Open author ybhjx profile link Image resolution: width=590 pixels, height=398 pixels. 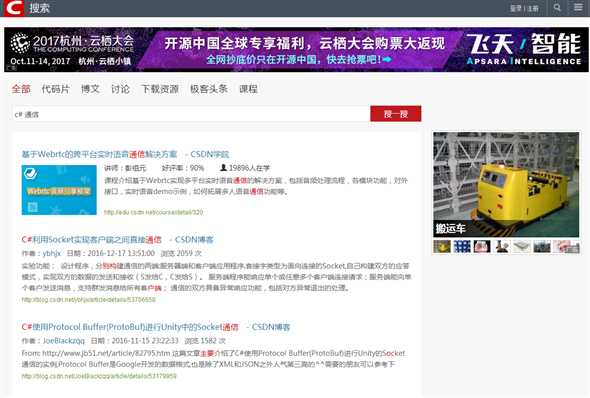(52, 253)
